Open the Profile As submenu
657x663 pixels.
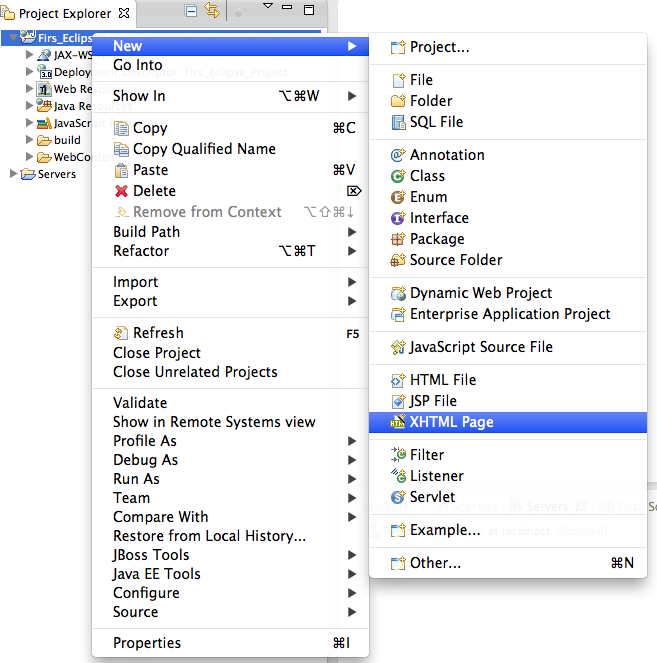230,441
